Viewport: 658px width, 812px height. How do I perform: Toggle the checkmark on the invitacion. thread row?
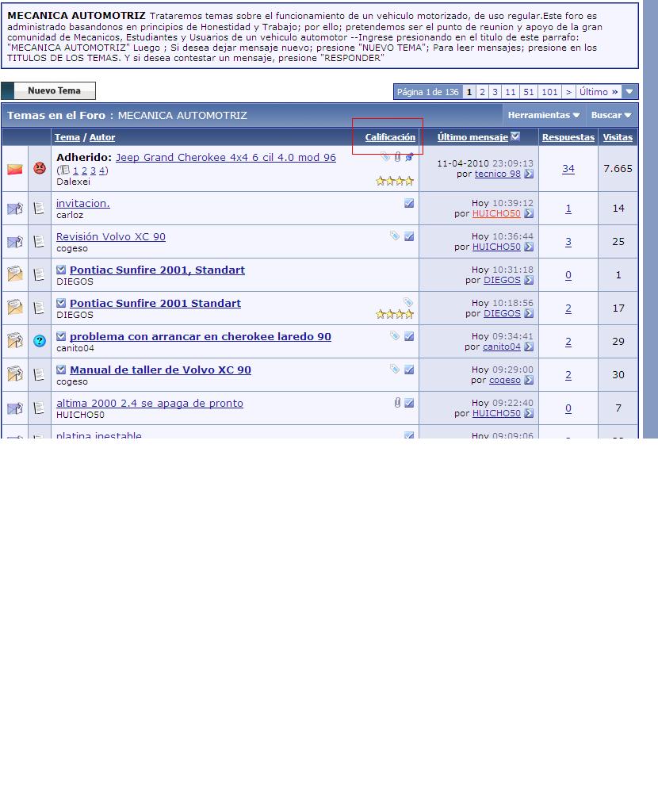point(409,203)
